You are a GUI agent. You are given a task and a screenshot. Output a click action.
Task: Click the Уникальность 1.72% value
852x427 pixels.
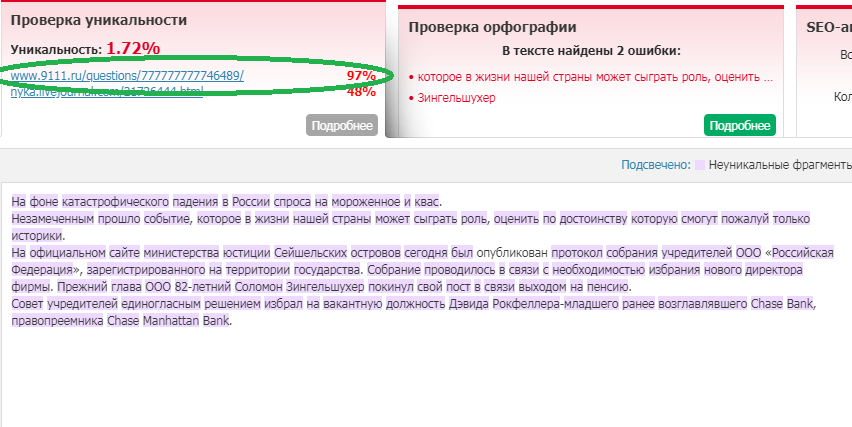[132, 48]
